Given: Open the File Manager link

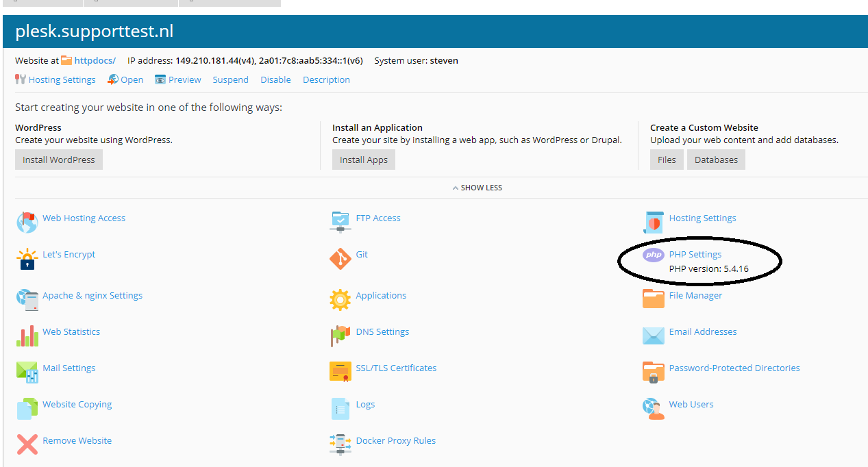Looking at the screenshot, I should (x=695, y=295).
